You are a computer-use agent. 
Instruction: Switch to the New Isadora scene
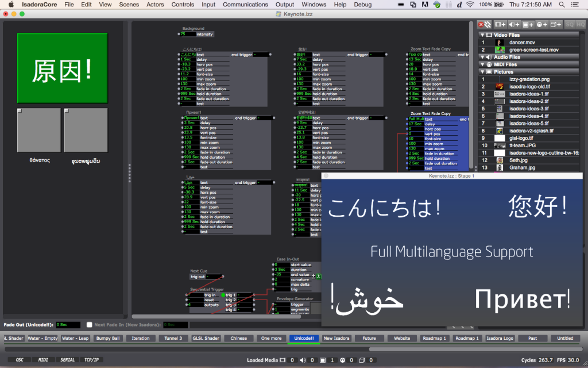coord(336,338)
